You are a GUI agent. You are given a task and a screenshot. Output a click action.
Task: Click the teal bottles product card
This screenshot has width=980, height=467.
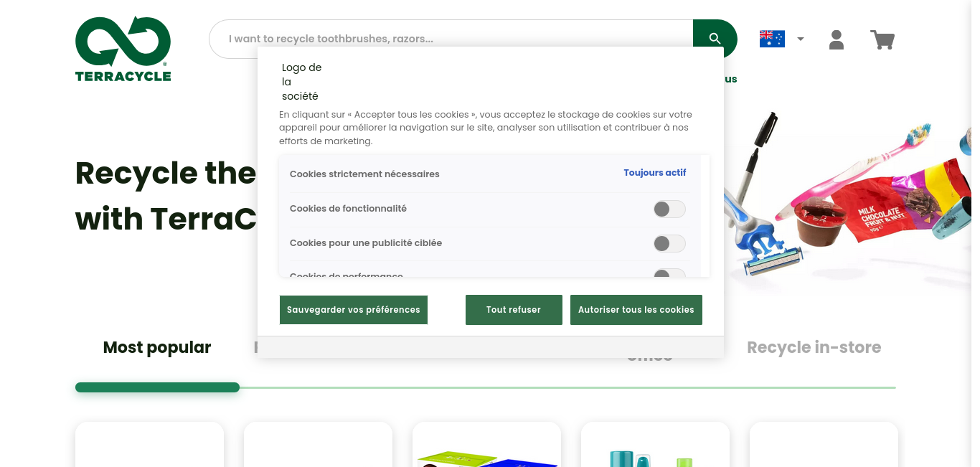coord(655,445)
